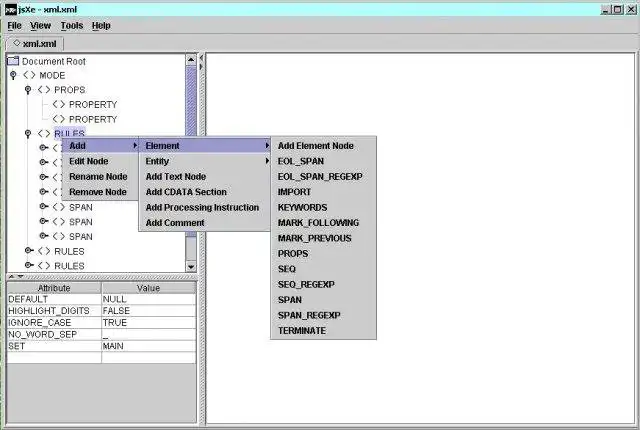Click the MODE element bracket icon
This screenshot has width=640, height=430.
click(x=29, y=75)
